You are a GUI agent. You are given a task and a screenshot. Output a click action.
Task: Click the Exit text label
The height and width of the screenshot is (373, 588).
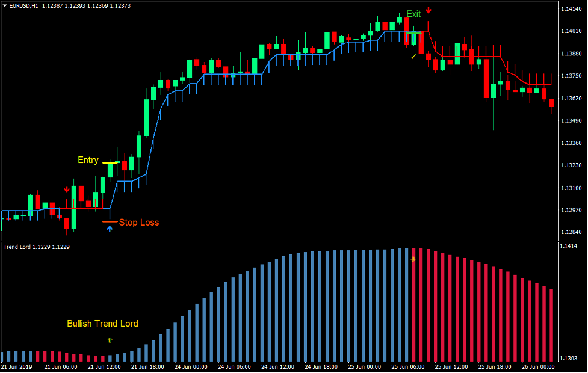tap(413, 14)
